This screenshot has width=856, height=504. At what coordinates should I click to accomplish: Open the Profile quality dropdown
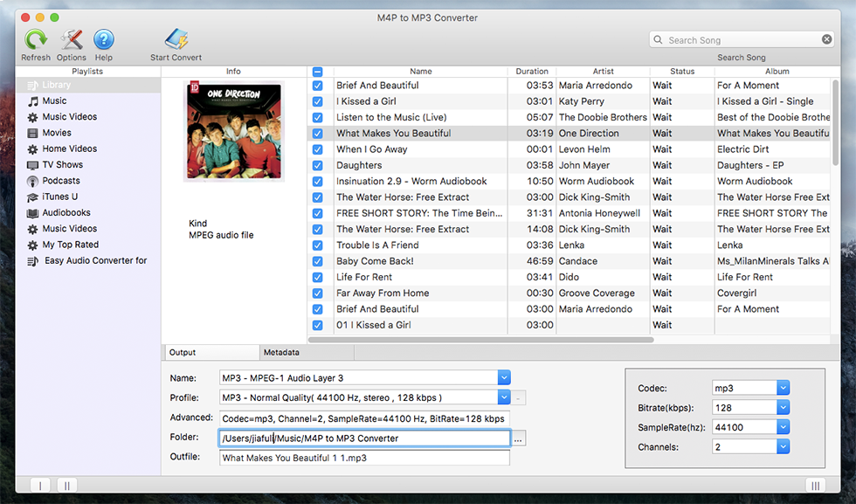pyautogui.click(x=504, y=397)
